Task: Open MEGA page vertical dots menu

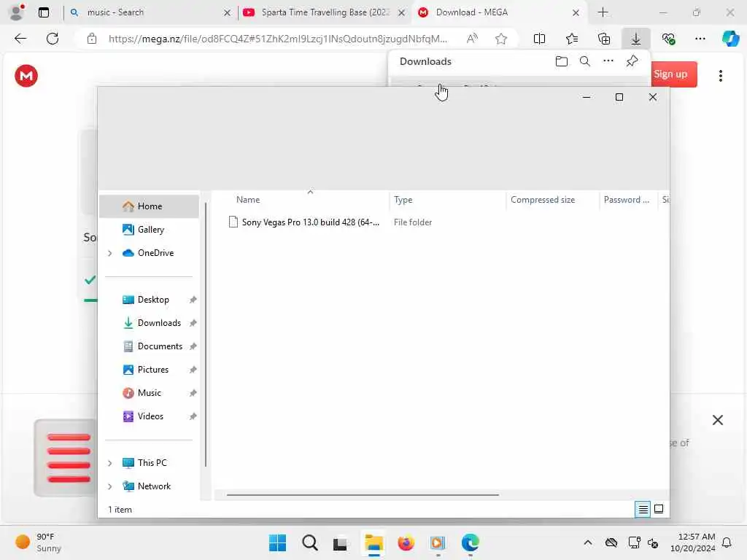Action: (720, 76)
